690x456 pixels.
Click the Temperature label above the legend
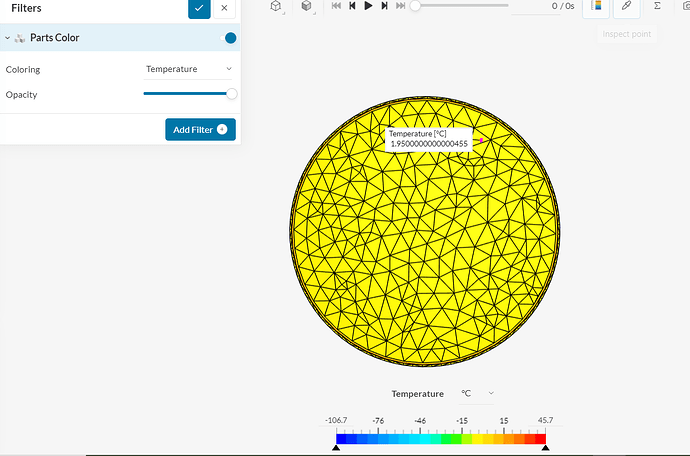[418, 394]
